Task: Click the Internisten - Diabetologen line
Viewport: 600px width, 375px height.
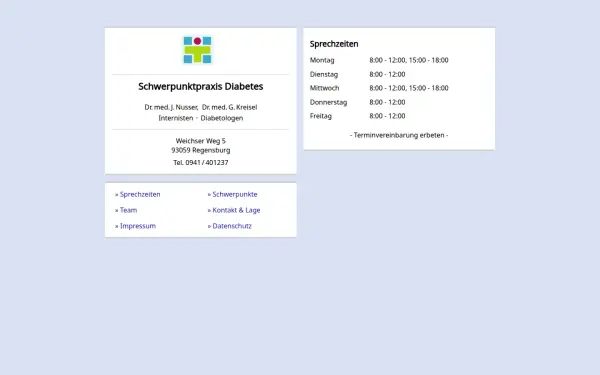Action: tap(201, 118)
